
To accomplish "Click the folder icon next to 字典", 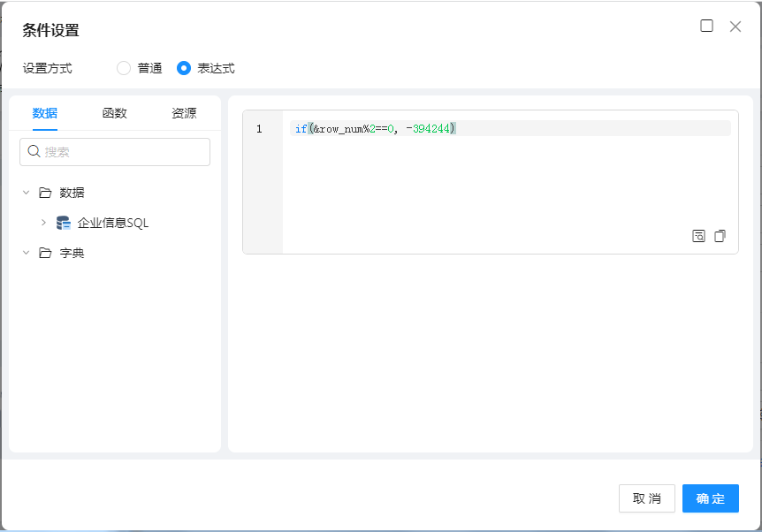I will pos(45,253).
